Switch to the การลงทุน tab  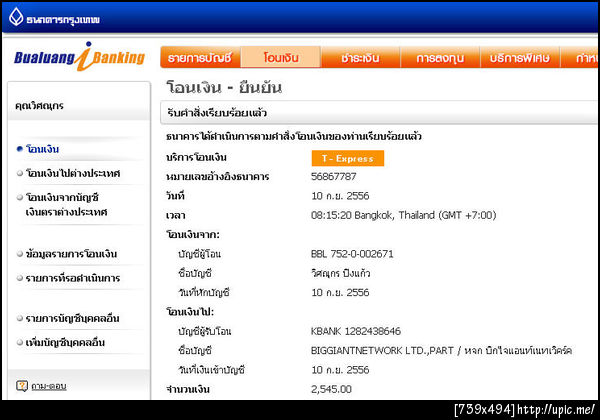tap(440, 58)
